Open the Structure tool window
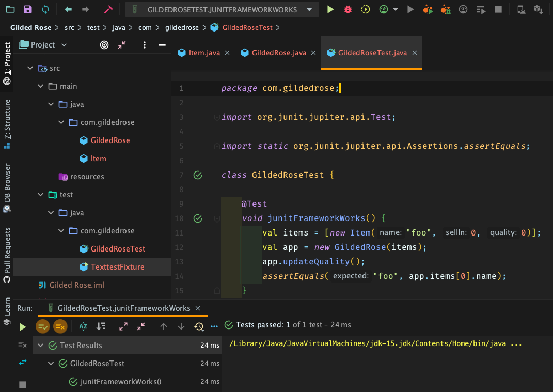The image size is (553, 392). tap(7, 123)
